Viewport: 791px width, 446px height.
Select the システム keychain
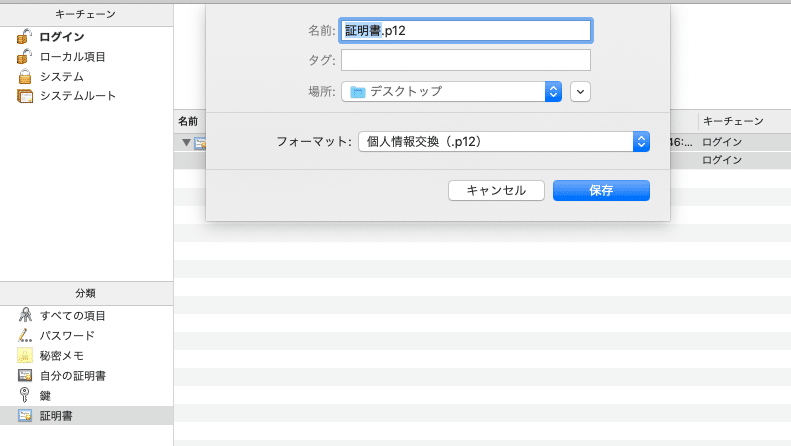pos(86,77)
